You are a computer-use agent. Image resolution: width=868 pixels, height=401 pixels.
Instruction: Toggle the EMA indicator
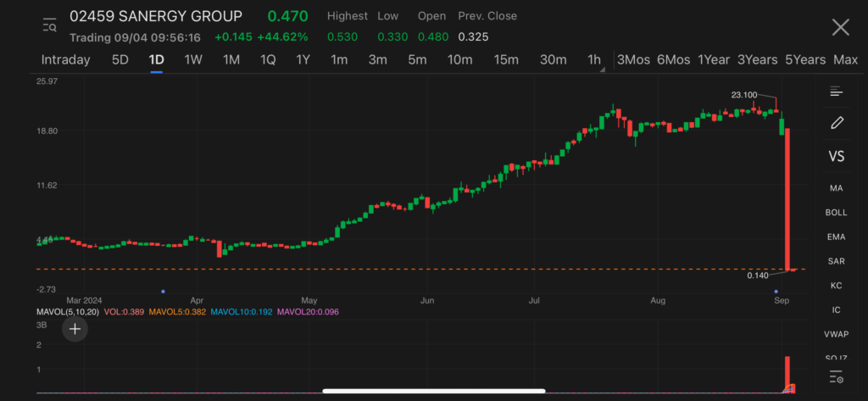pyautogui.click(x=837, y=237)
